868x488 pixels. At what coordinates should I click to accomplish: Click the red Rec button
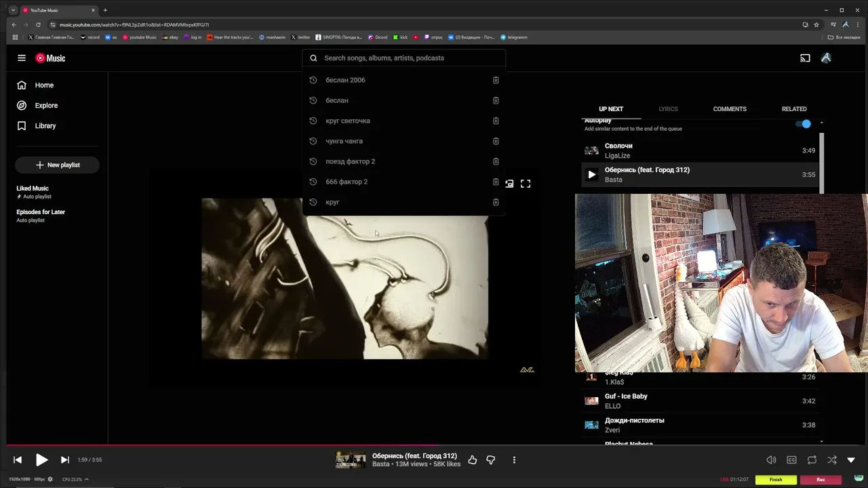coord(821,479)
